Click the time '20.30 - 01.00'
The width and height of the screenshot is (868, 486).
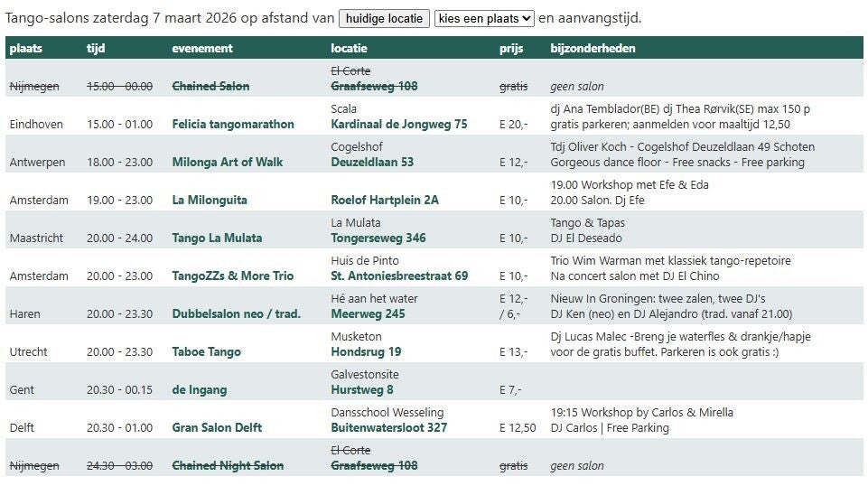click(119, 427)
